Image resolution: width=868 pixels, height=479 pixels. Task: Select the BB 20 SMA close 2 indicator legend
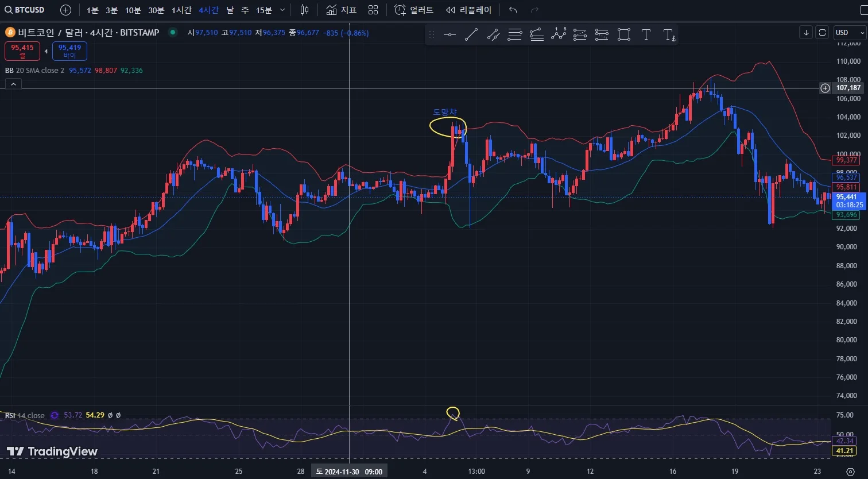pos(35,71)
